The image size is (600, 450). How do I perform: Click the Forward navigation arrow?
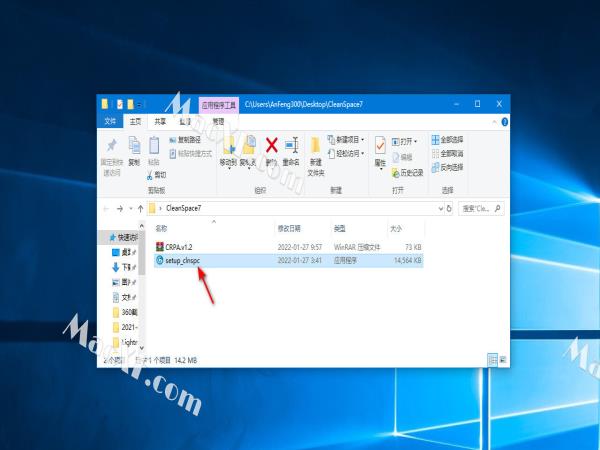click(120, 209)
